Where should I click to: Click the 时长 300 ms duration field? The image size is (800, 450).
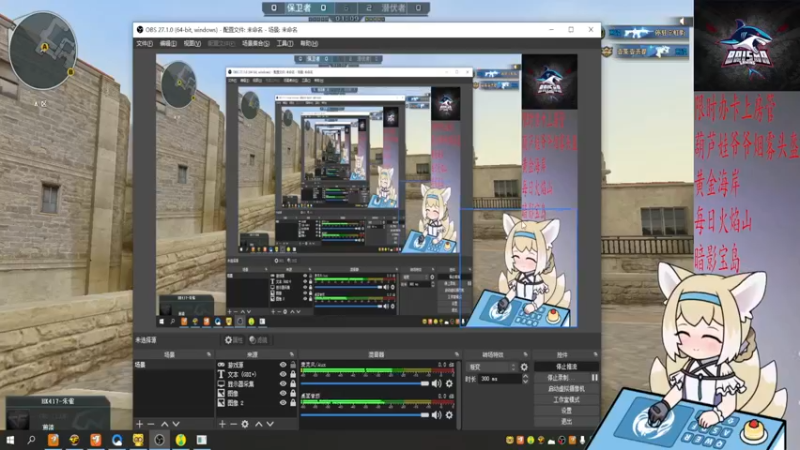point(499,379)
